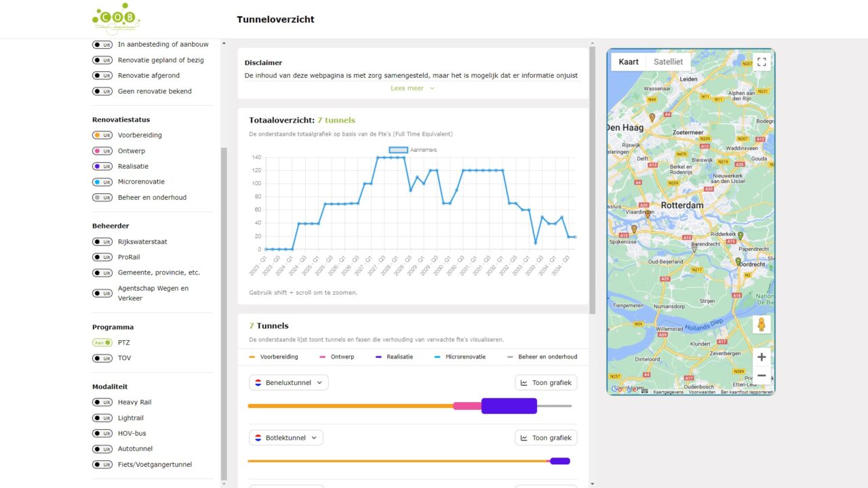Select the Kaart map view

pyautogui.click(x=629, y=62)
